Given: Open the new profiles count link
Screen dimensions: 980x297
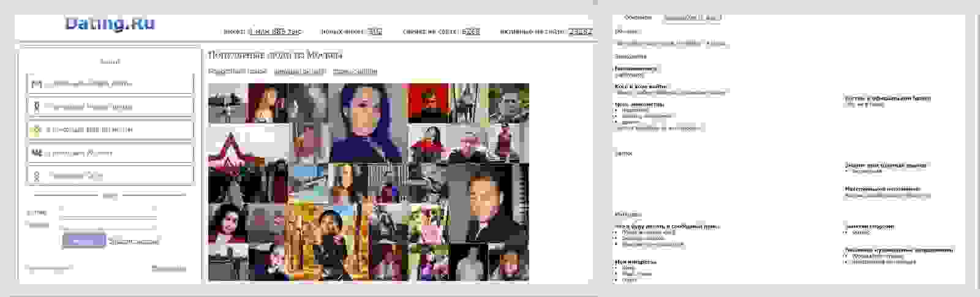Looking at the screenshot, I should (x=375, y=32).
